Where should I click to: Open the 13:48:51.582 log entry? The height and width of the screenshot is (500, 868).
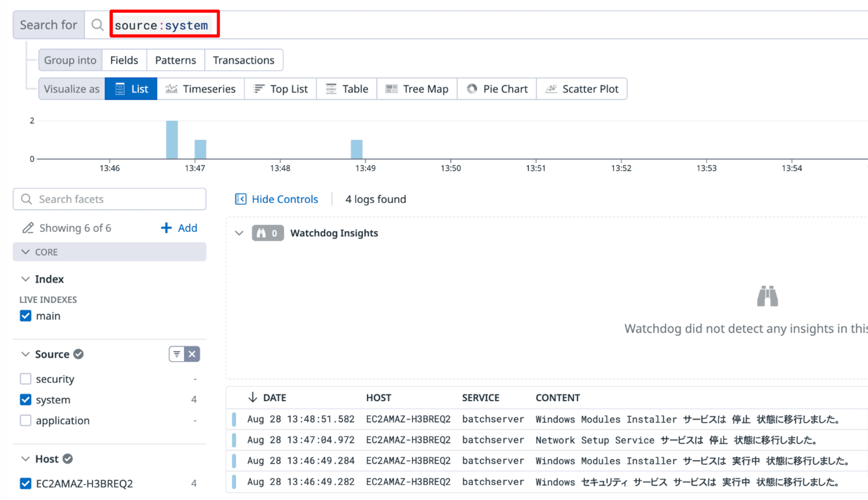[x=547, y=419]
